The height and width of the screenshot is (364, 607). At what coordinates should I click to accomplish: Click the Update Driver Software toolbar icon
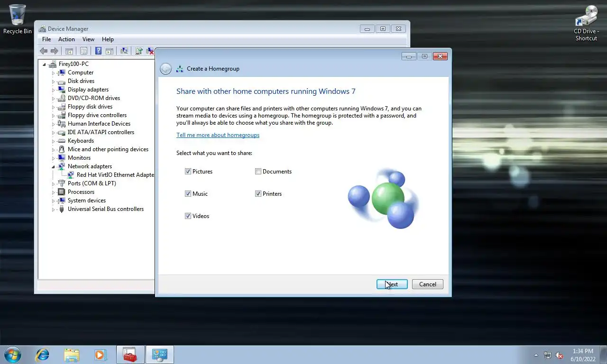(x=139, y=51)
